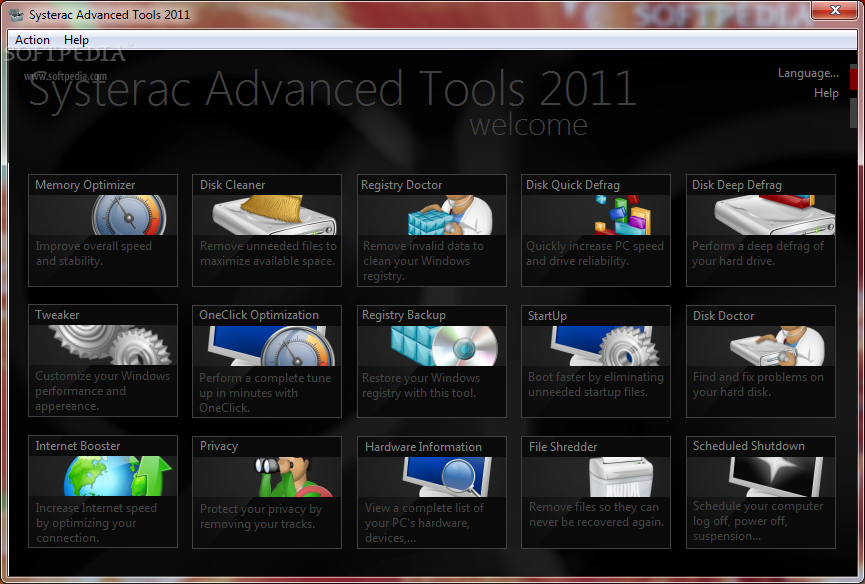Click the Internet Booster globe icon
The width and height of the screenshot is (865, 584).
118,476
